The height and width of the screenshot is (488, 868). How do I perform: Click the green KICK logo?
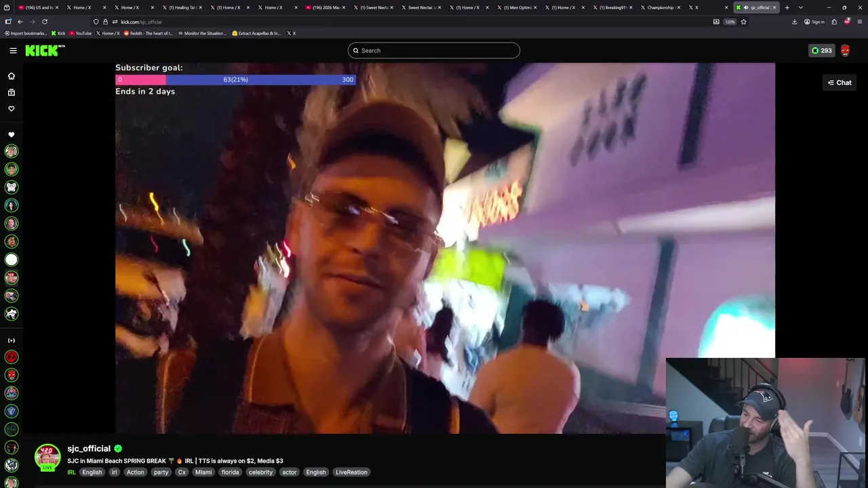pyautogui.click(x=45, y=50)
